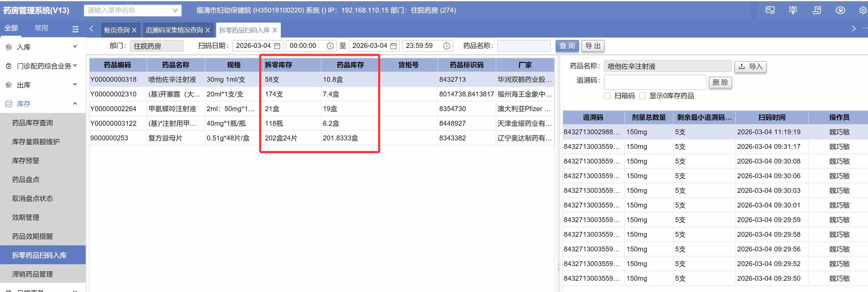Enable the 显示0库存药品 checkbox
This screenshot has height=292, width=868.
[643, 96]
